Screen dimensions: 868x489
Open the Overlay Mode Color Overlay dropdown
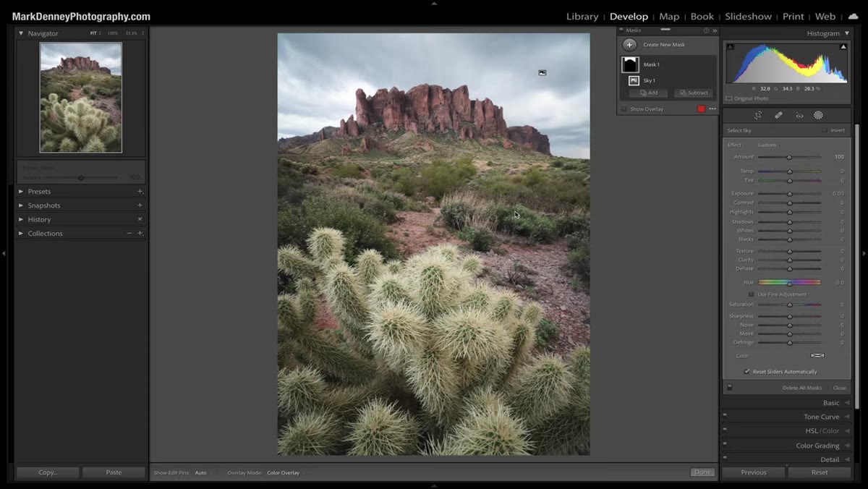pos(286,472)
